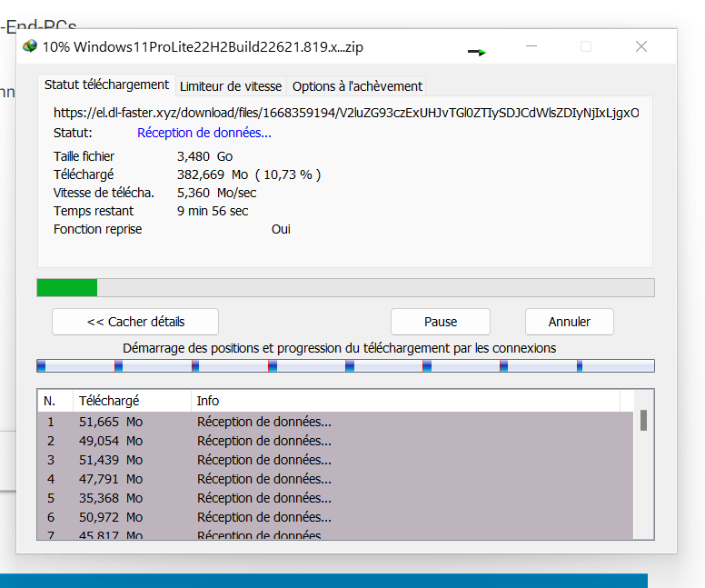Select connection row 1 with 51,665 Mo
Image resolution: width=705 pixels, height=588 pixels.
(x=335, y=422)
